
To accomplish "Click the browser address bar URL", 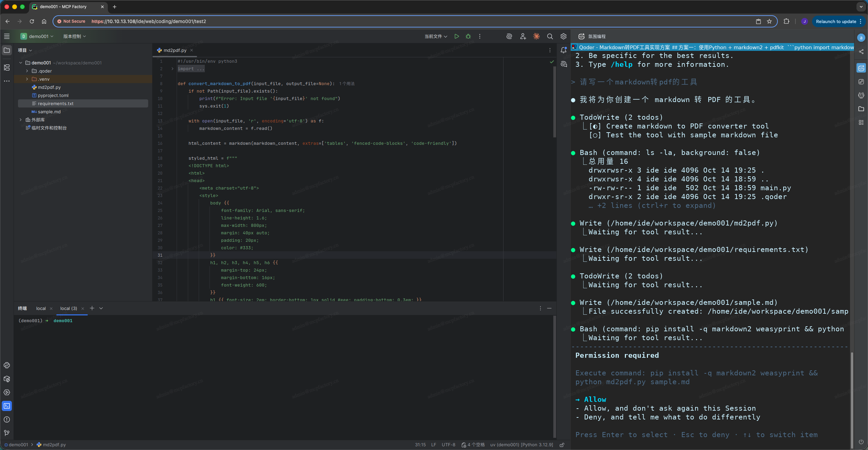I will click(149, 21).
